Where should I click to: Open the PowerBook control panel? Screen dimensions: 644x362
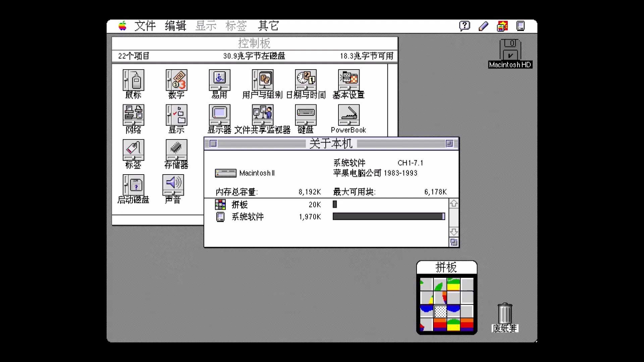pos(348,115)
